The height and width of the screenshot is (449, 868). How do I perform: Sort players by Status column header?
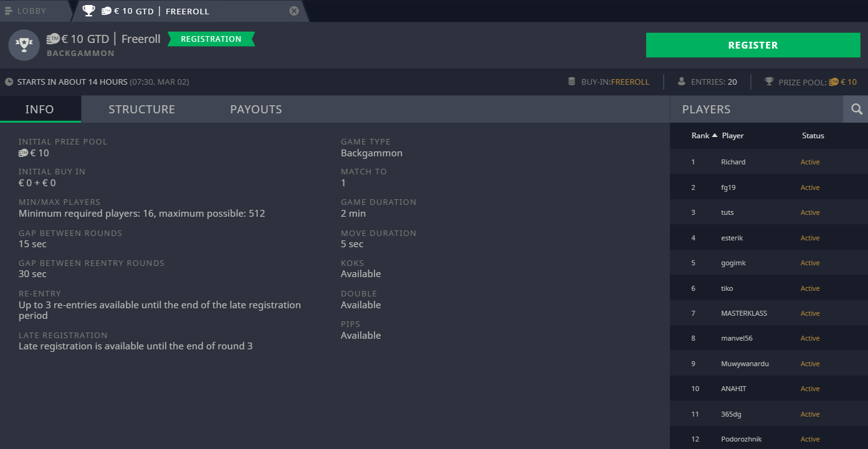point(813,136)
